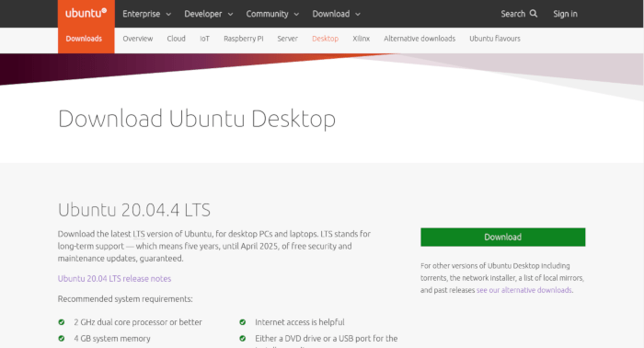
Task: Click the green Download button
Action: tap(502, 238)
